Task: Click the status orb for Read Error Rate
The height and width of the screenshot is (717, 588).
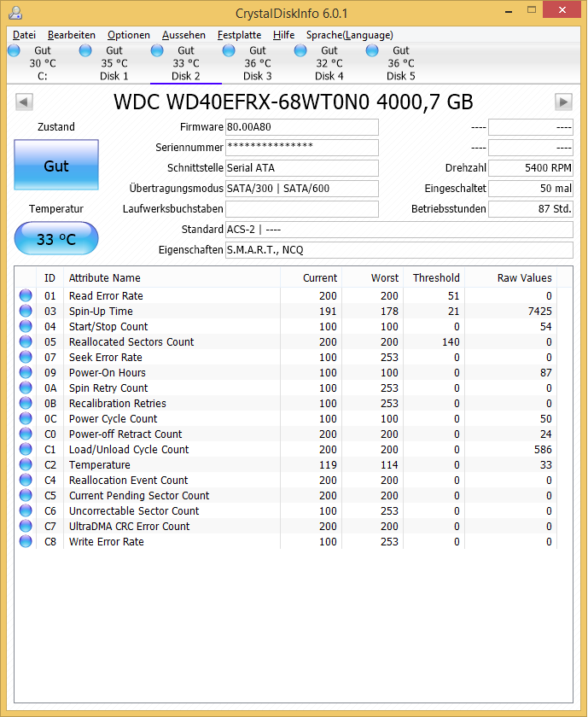Action: point(26,296)
